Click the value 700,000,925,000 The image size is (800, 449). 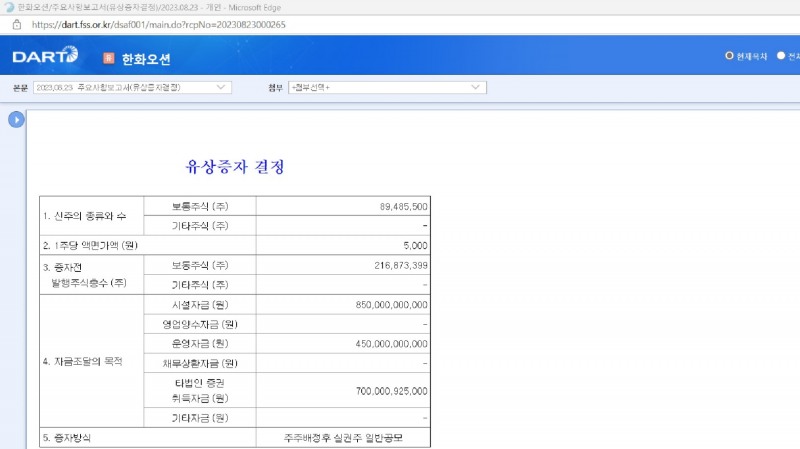[391, 391]
